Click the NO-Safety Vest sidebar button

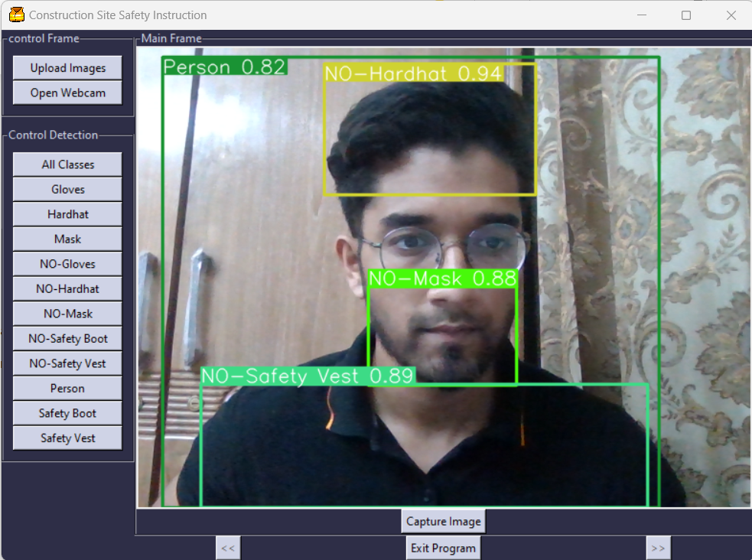click(68, 363)
